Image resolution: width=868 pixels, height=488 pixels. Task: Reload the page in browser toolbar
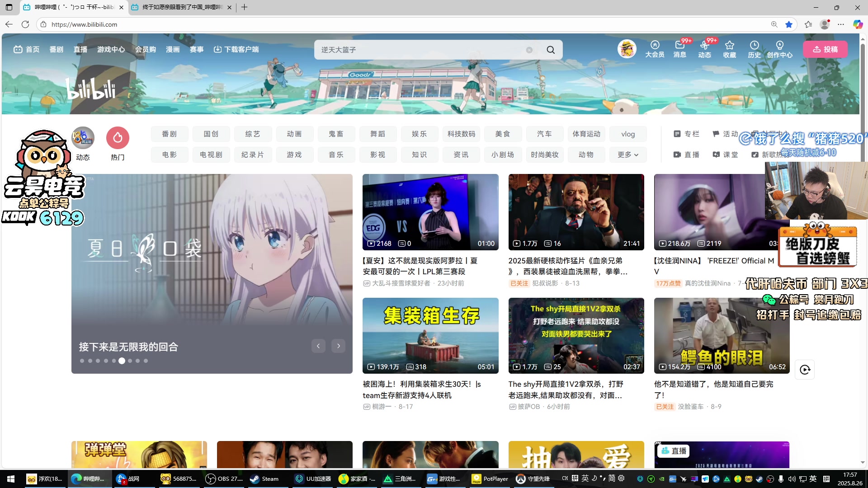click(x=25, y=24)
